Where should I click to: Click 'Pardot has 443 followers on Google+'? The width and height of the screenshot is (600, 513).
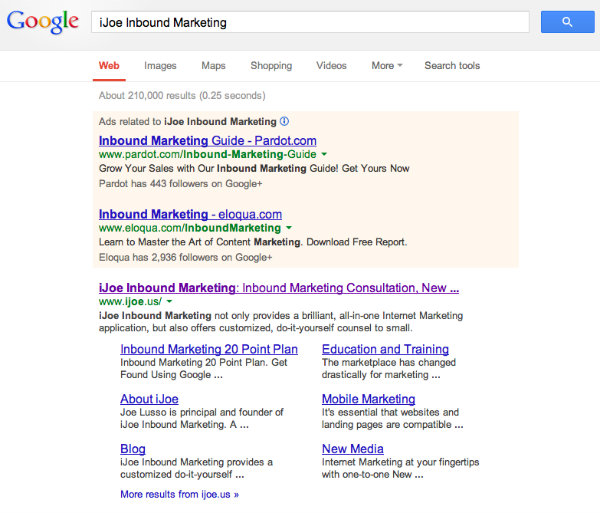(181, 184)
